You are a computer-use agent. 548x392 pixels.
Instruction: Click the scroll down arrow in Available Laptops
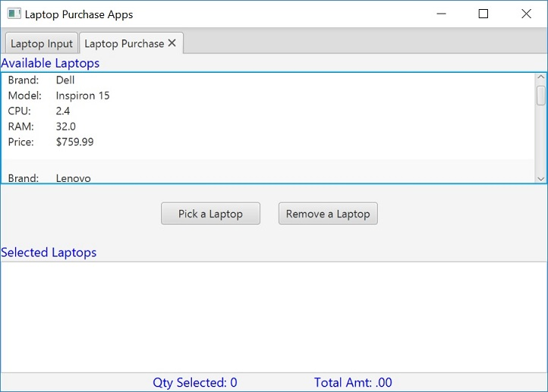[540, 179]
